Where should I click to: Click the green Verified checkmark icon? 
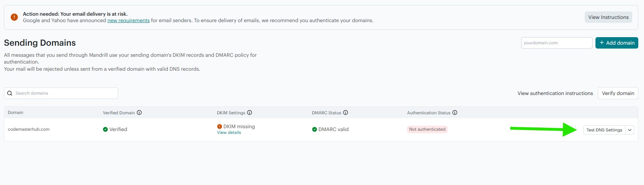105,129
